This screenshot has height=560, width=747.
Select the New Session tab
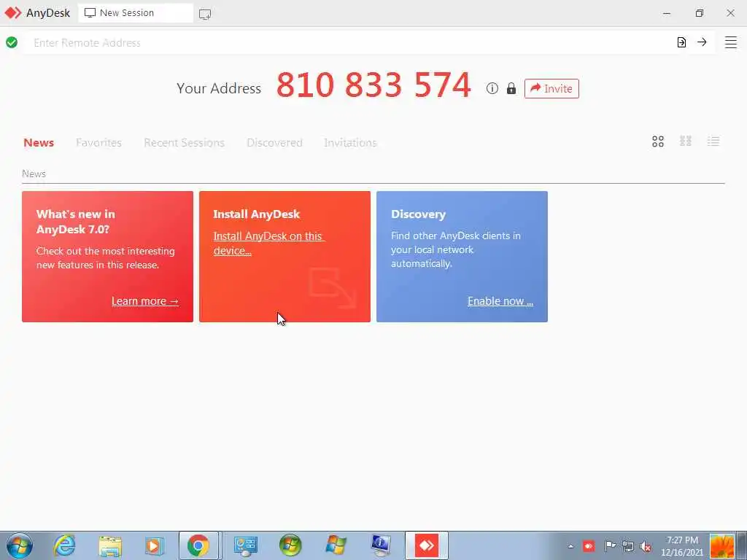(135, 13)
